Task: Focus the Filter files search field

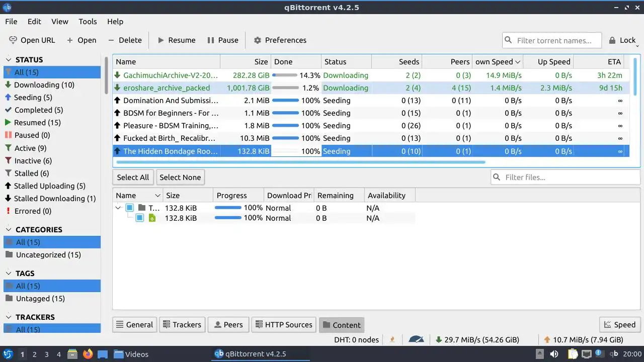Action: pos(566,177)
